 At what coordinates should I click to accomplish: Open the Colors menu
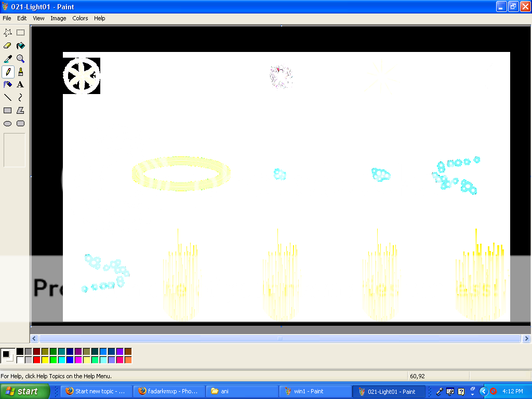tap(80, 18)
